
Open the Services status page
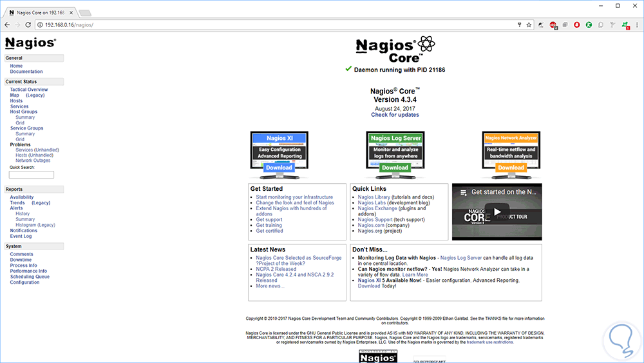(19, 106)
